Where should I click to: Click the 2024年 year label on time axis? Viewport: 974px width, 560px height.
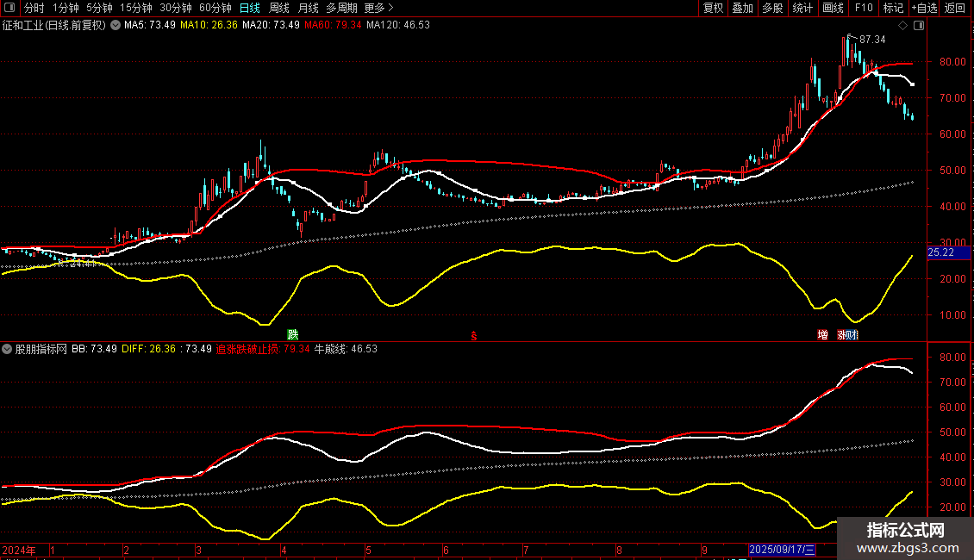(19, 550)
